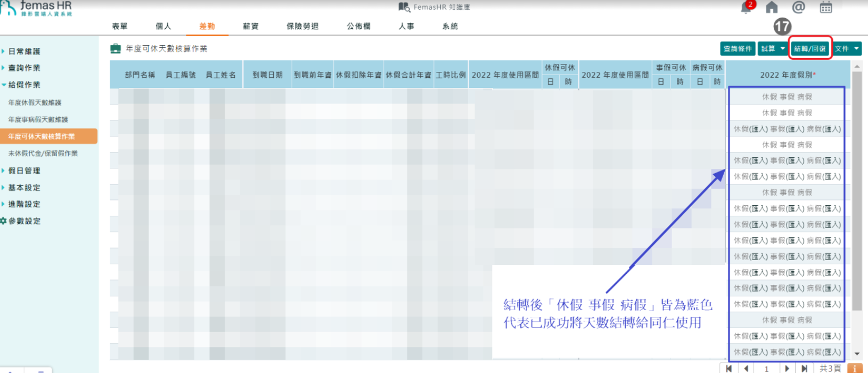Click the scrollbar down arrow

coord(857,353)
